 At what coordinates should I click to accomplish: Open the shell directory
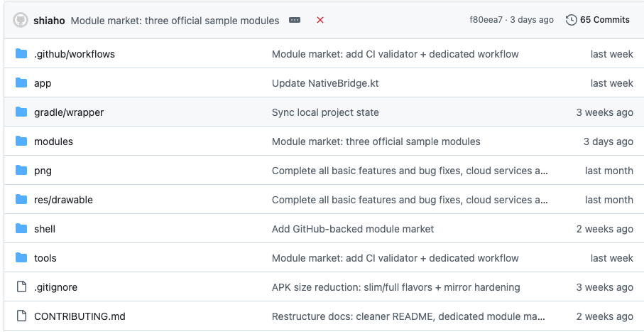pyautogui.click(x=45, y=229)
